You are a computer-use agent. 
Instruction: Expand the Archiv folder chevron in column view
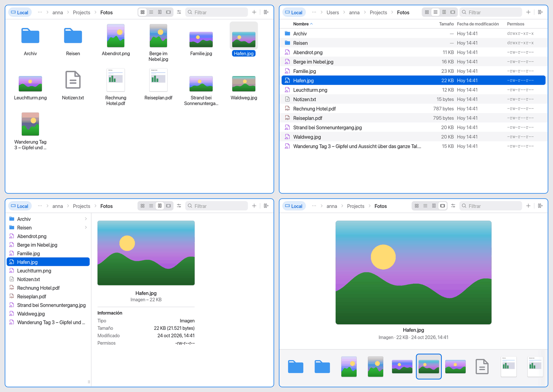tap(86, 219)
